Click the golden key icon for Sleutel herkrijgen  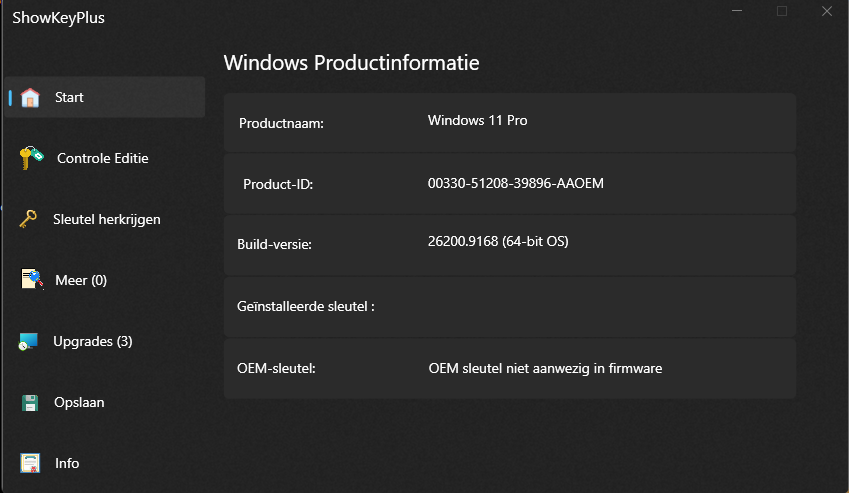[x=28, y=219]
